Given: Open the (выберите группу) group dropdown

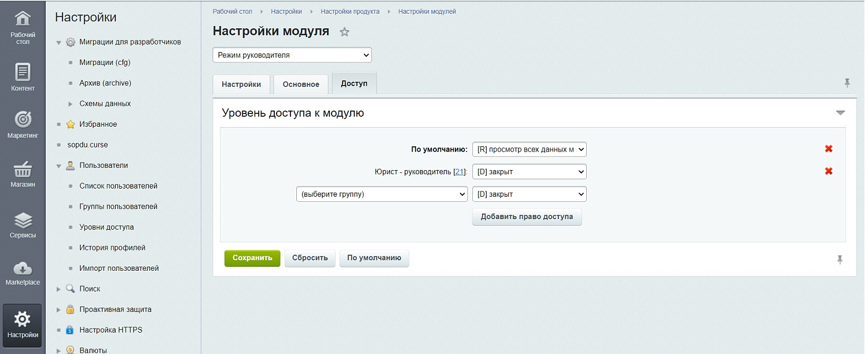Looking at the screenshot, I should click(382, 194).
